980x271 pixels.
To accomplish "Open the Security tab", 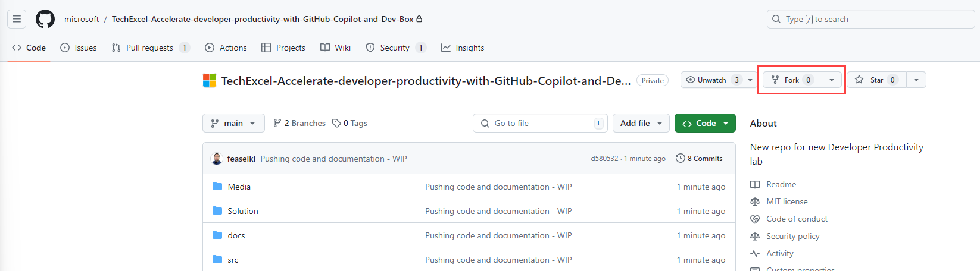I will pos(396,48).
